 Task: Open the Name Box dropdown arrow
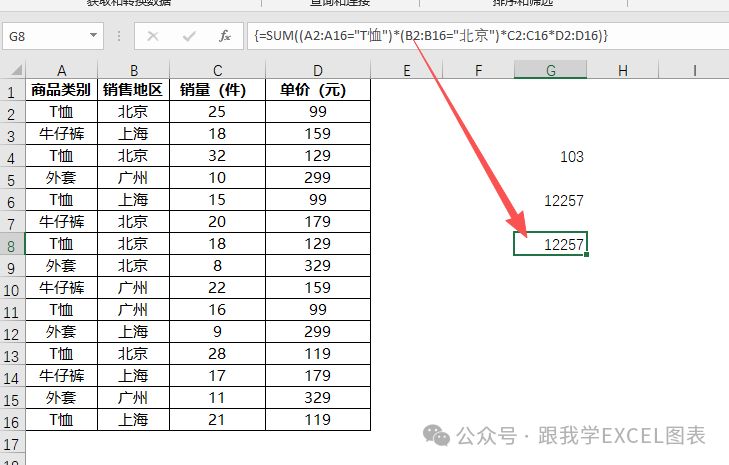coord(93,35)
